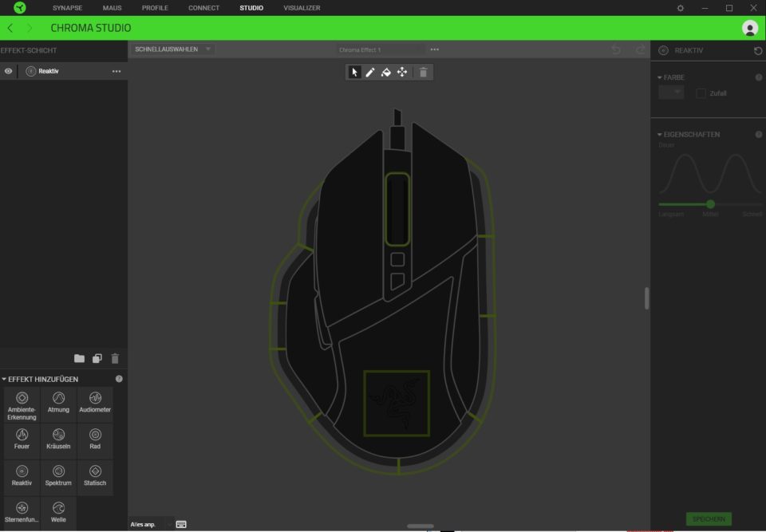Click the Alles anp. button
Viewport: 766px width, 532px height.
pyautogui.click(x=144, y=524)
